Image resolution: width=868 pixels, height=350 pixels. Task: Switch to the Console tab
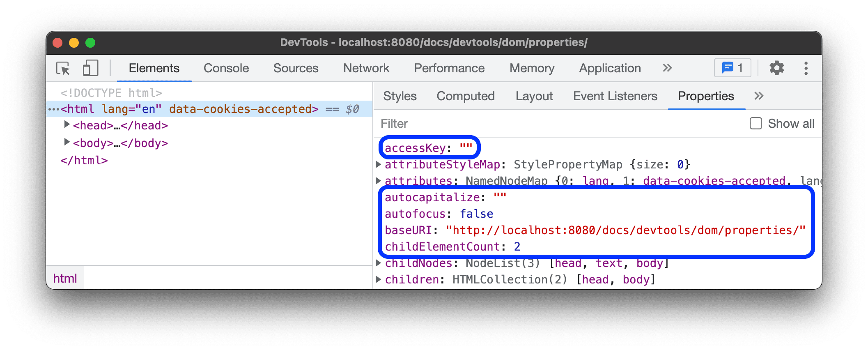pos(226,68)
